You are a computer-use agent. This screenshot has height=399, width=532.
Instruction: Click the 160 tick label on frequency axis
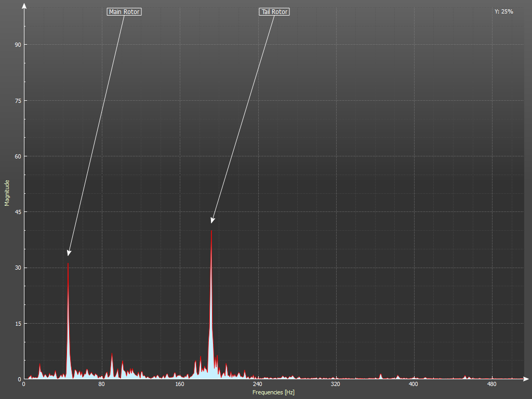[x=180, y=384]
